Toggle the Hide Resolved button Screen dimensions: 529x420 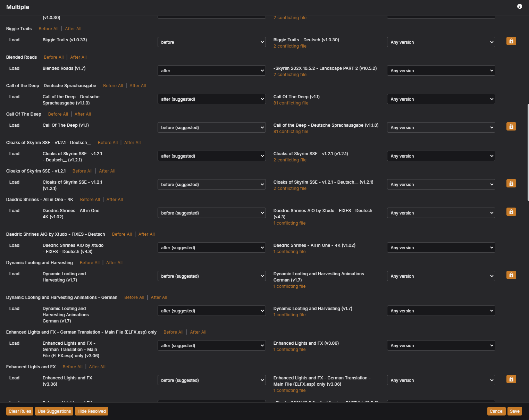point(92,411)
